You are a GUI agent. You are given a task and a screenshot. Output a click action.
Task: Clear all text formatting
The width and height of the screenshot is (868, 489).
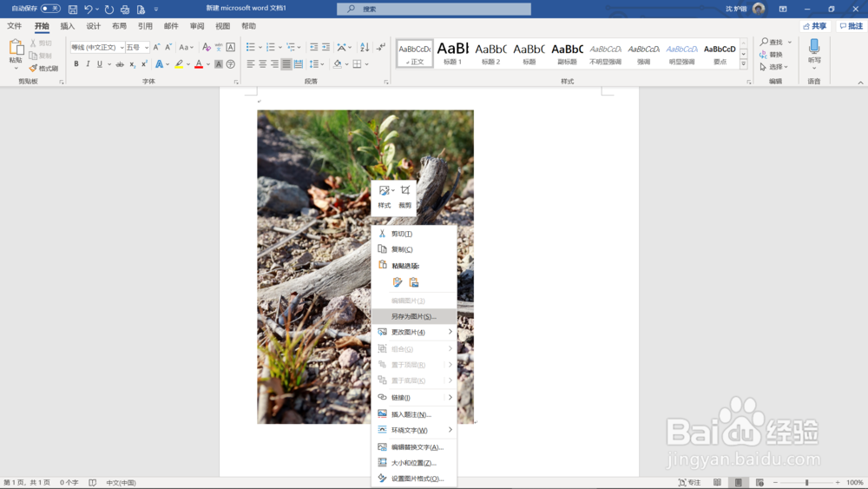point(206,47)
